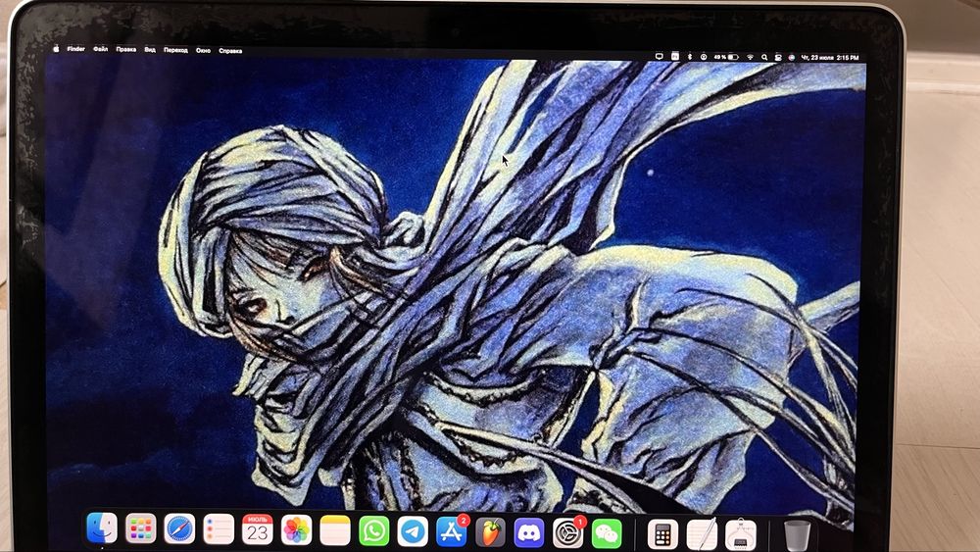The image size is (980, 552).
Task: Open the Calendar icon showing 23
Action: pos(257,530)
